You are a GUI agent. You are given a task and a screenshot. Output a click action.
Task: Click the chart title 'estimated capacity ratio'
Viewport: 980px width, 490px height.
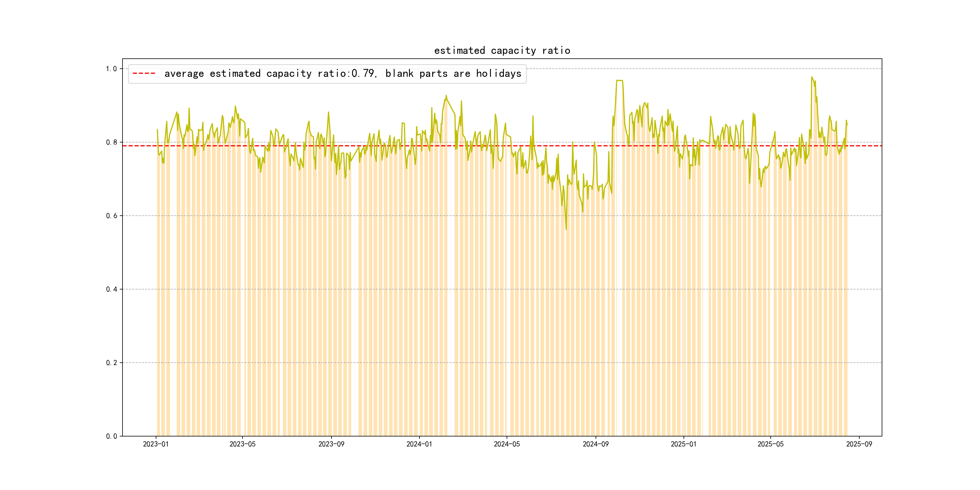pos(502,51)
